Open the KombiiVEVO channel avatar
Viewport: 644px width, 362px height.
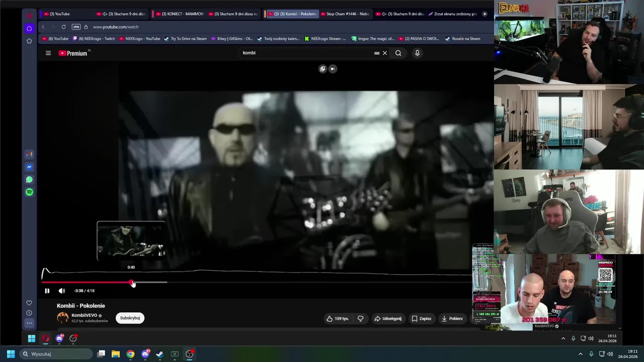[62, 318]
